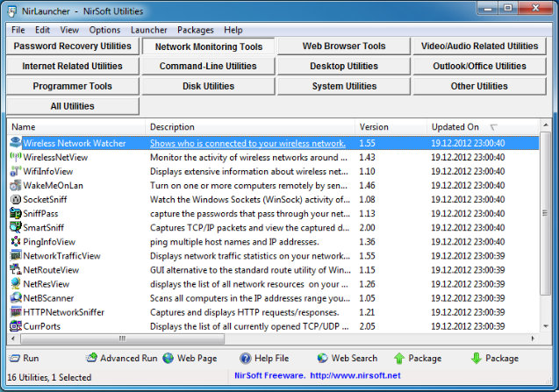Open the Packages menu

(196, 30)
